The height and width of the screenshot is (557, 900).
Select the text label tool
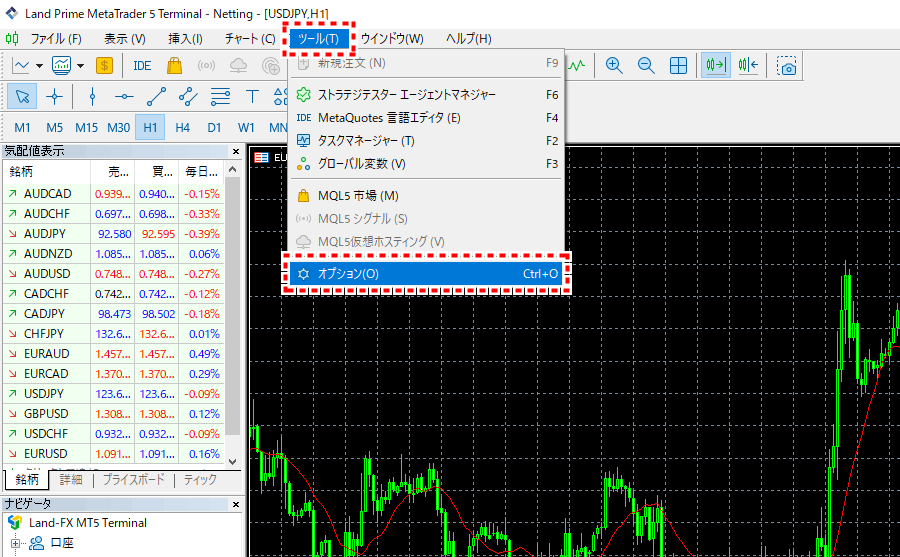(252, 96)
